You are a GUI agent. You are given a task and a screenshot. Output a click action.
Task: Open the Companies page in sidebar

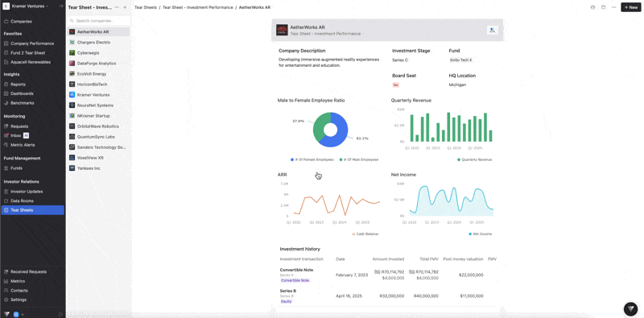[21, 22]
